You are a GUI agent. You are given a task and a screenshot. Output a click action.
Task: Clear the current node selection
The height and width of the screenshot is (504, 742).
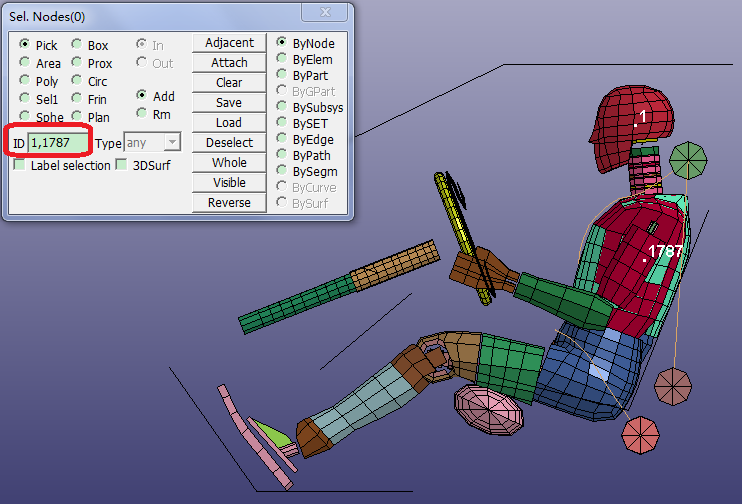point(229,83)
